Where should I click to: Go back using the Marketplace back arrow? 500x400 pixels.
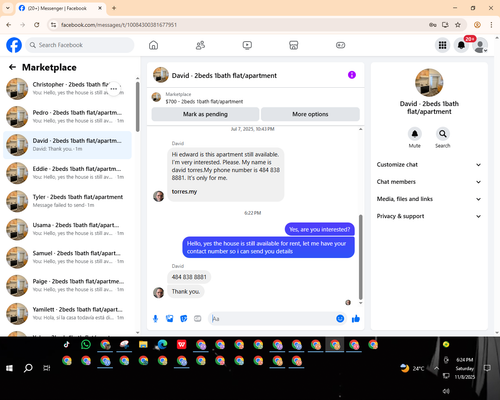(12, 67)
